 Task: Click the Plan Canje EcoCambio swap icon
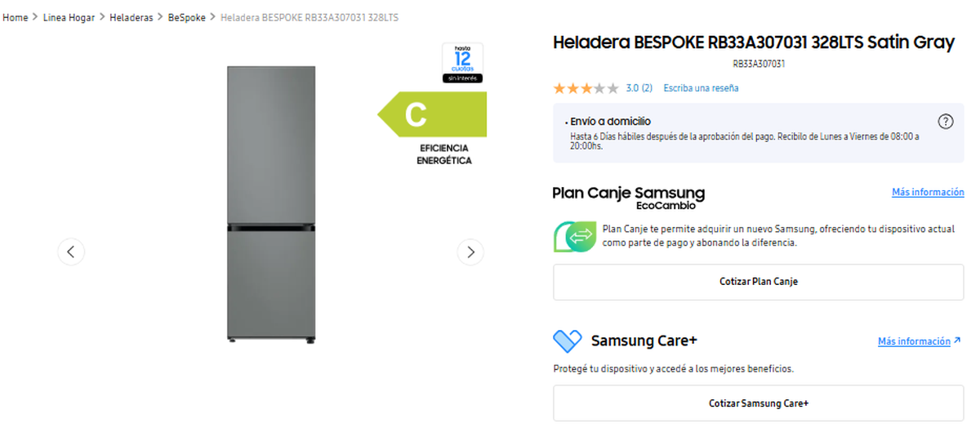[576, 235]
